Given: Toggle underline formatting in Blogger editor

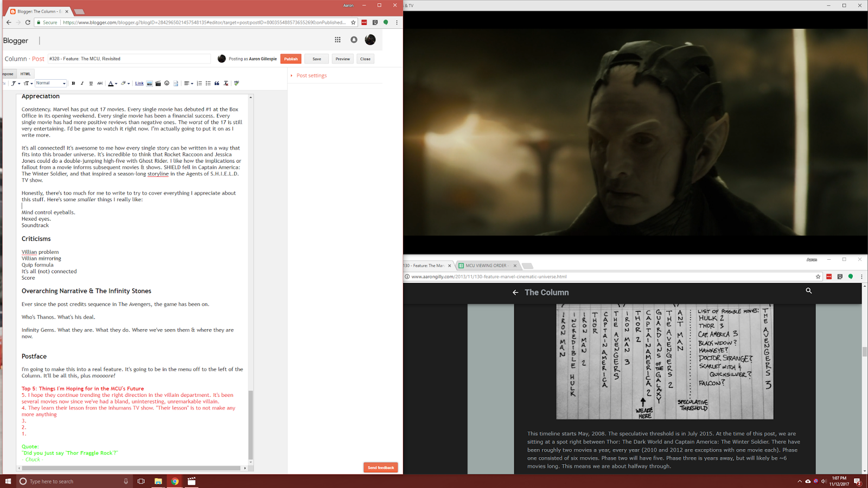Looking at the screenshot, I should coord(91,84).
